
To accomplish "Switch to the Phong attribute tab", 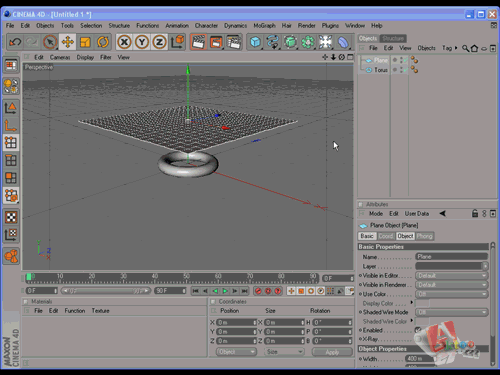I will pos(425,236).
